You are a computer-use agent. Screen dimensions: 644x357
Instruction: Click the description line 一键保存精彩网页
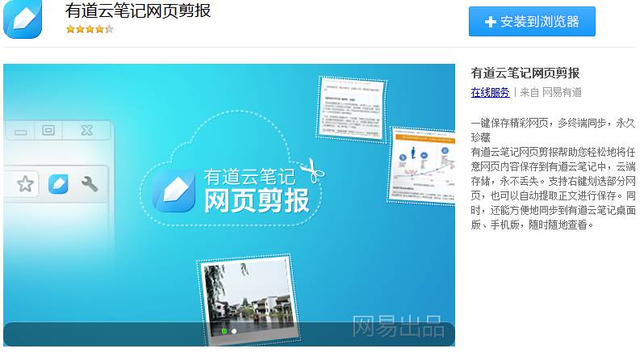(510, 123)
